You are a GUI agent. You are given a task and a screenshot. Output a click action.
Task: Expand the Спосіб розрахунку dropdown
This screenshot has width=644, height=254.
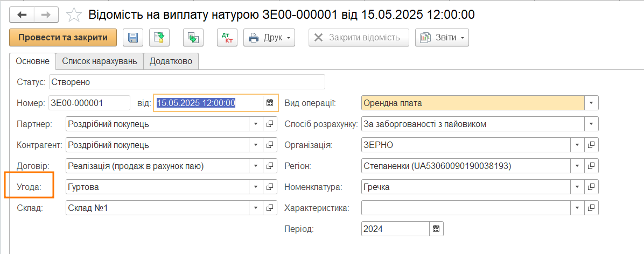[591, 124]
